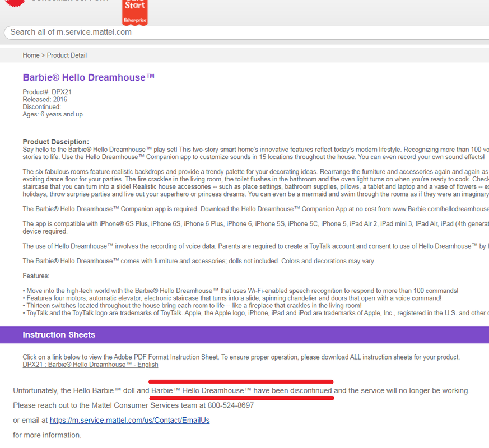Screen dimensions: 489x448
Task: Click the 'six fabulous rooms' paragraph
Action: (x=256, y=183)
